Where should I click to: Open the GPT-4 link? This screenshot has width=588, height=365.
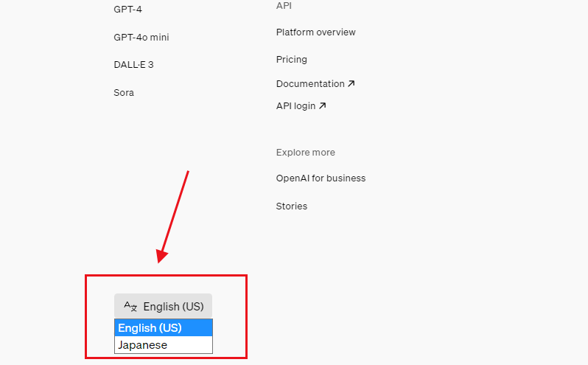tap(127, 10)
